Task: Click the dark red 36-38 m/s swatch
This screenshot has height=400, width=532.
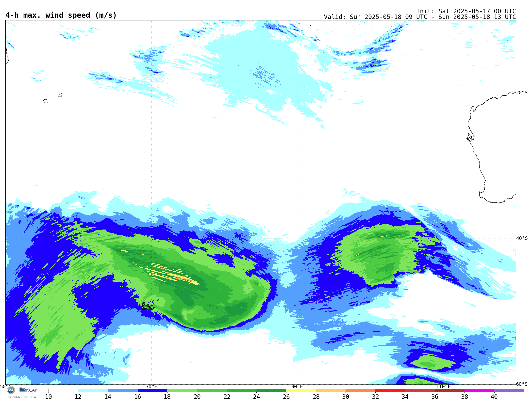Action: pos(450,391)
